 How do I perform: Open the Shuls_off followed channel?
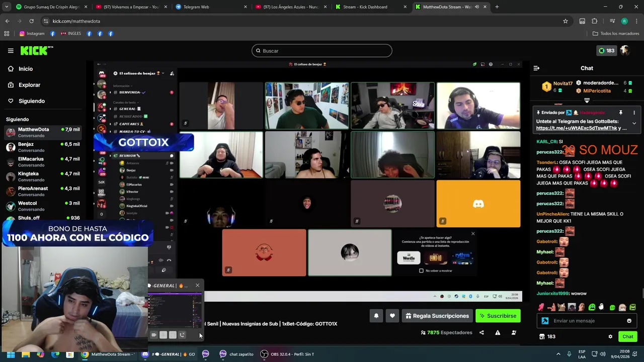pos(43,218)
